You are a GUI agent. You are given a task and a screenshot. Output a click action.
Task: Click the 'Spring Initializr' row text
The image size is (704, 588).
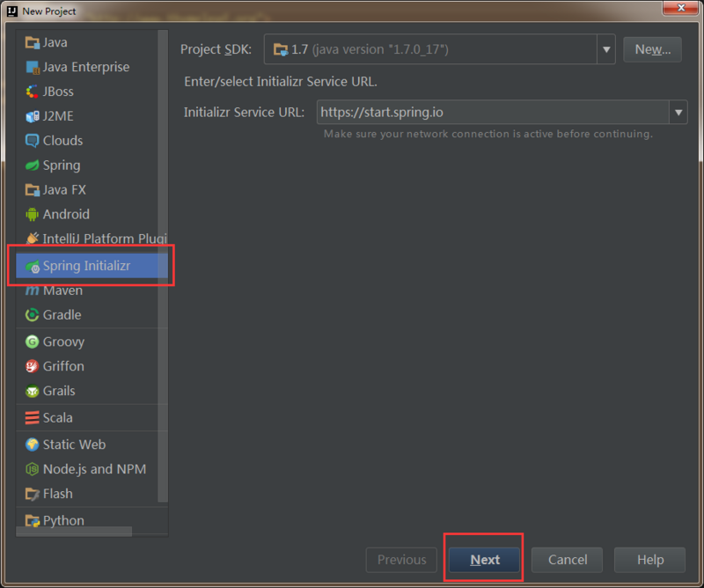86,266
